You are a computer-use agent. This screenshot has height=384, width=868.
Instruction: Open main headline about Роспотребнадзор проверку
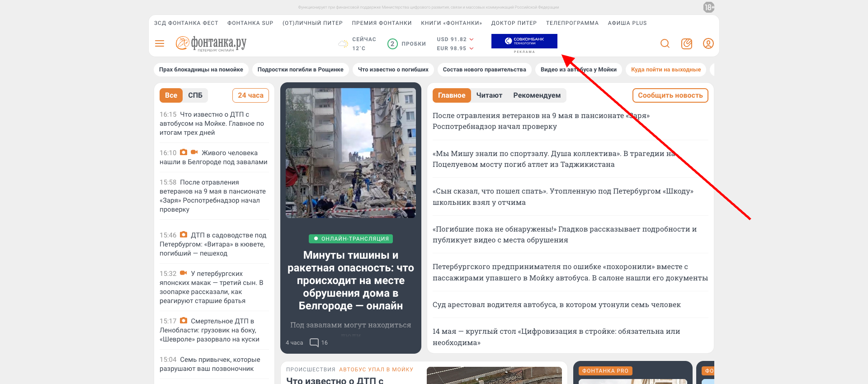pyautogui.click(x=541, y=121)
